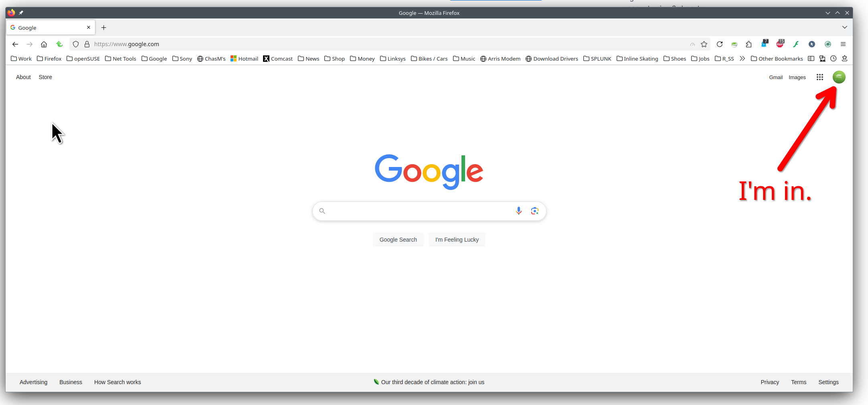Start a voice search with the microphone
The width and height of the screenshot is (868, 405).
(x=519, y=211)
